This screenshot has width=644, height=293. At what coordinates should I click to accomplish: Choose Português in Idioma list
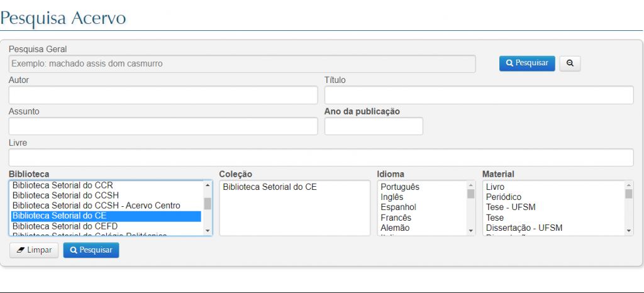coord(400,187)
